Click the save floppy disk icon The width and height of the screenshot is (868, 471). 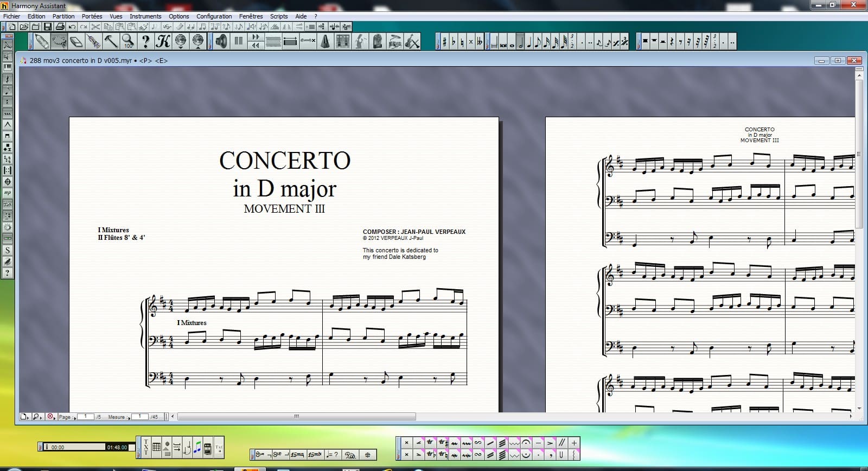point(48,27)
